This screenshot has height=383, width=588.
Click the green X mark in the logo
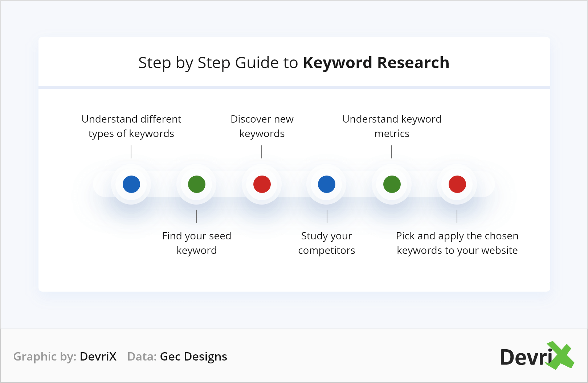tap(560, 355)
